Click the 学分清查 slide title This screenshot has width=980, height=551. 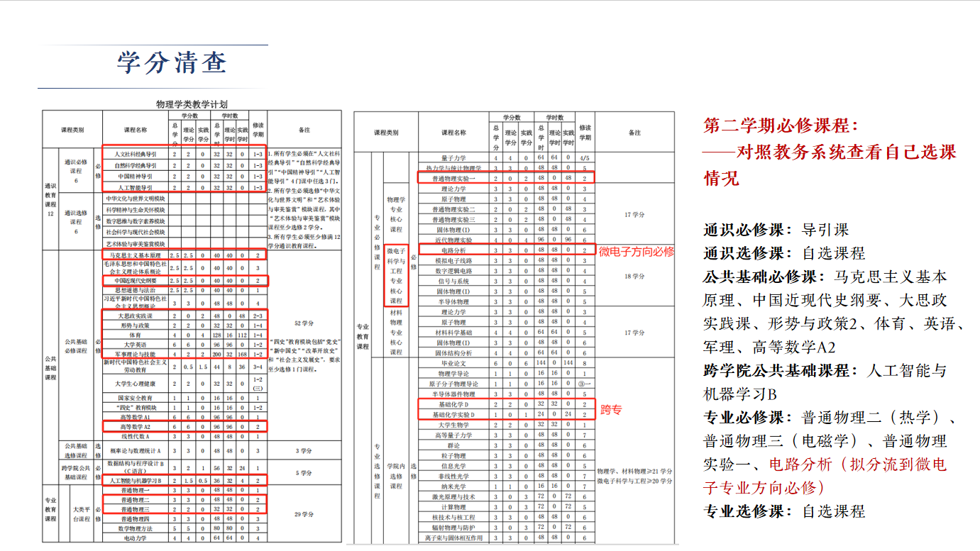pos(172,63)
